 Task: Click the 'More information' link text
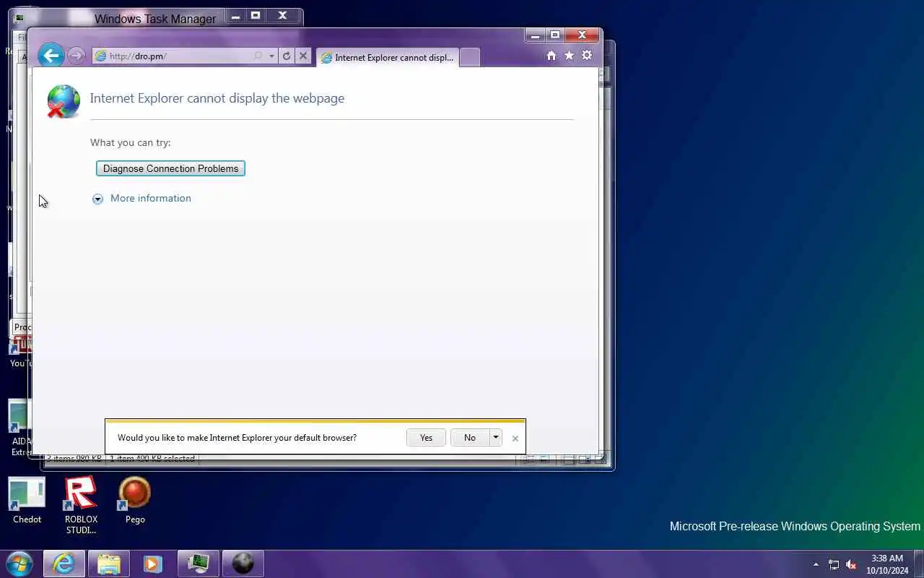pos(151,198)
